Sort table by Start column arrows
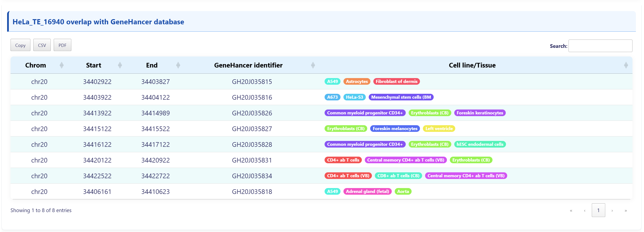The width and height of the screenshot is (644, 232). pos(120,65)
